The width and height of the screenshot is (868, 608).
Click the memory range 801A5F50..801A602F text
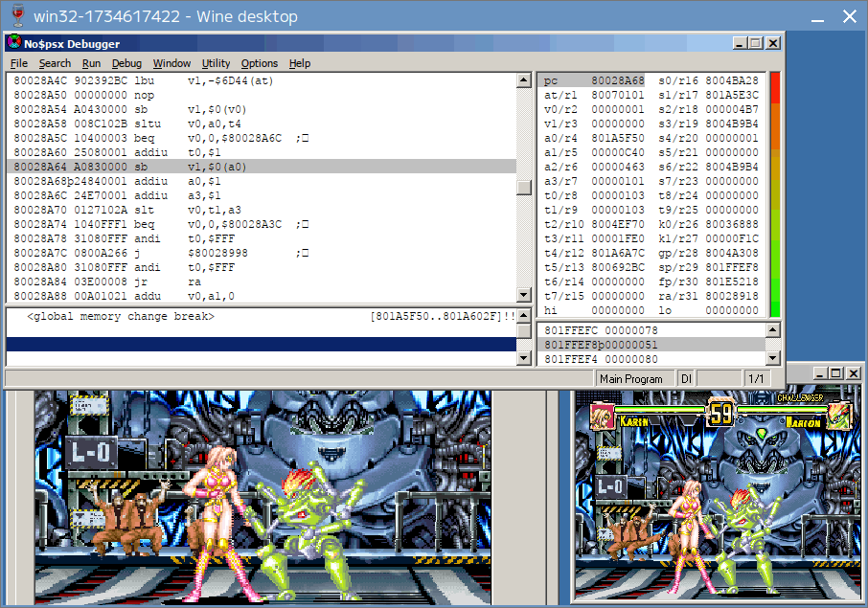click(x=438, y=317)
